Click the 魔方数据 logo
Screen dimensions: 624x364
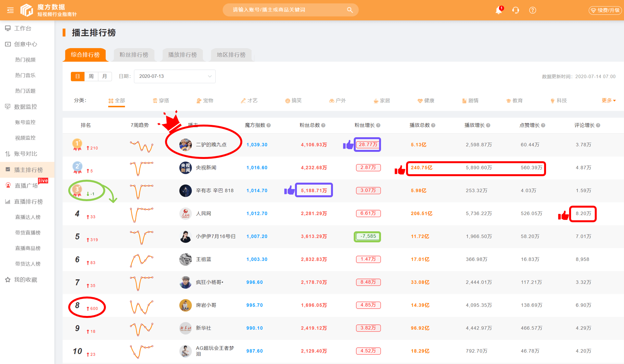(x=49, y=10)
